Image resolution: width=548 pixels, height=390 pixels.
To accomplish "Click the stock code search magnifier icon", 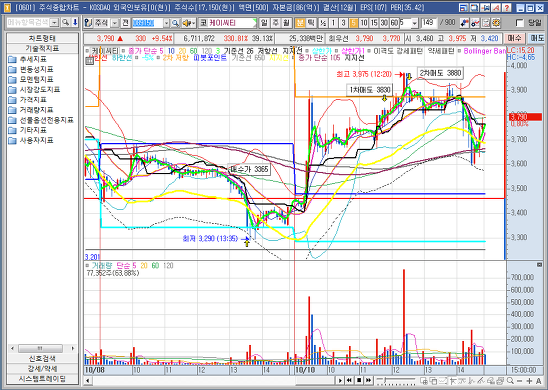I will 175,23.
